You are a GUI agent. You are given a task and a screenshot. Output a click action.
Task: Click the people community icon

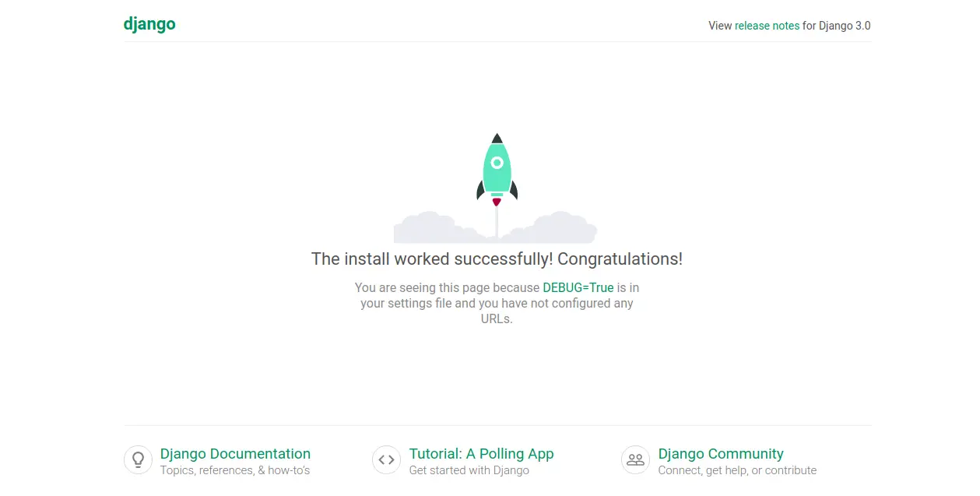[x=636, y=459]
